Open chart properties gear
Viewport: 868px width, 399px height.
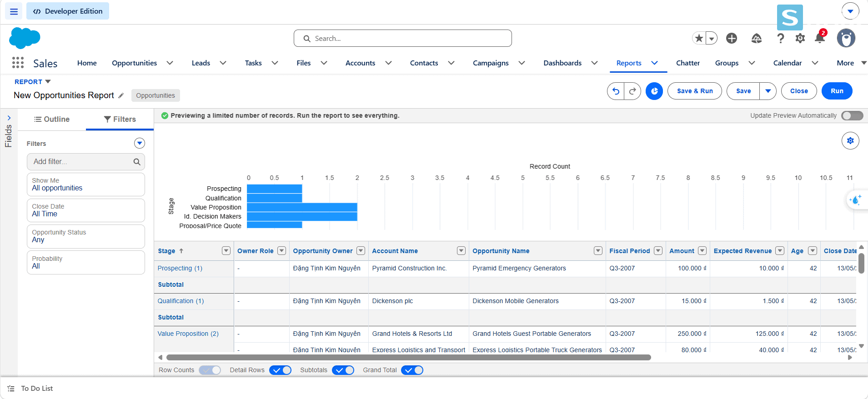pyautogui.click(x=850, y=141)
